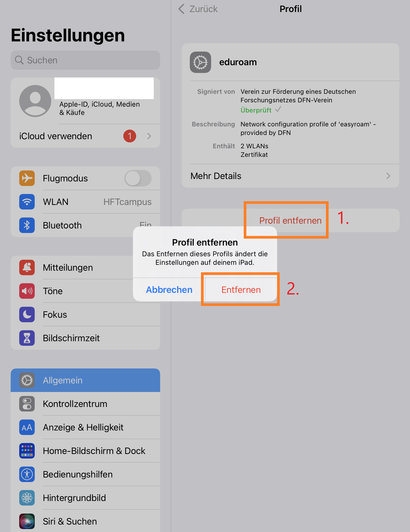The height and width of the screenshot is (532, 410).
Task: Click the Suchen search field
Action: coord(85,60)
